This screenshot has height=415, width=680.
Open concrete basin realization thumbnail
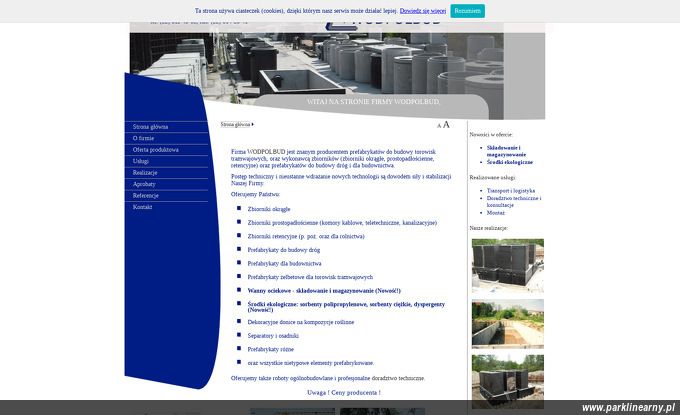507,324
